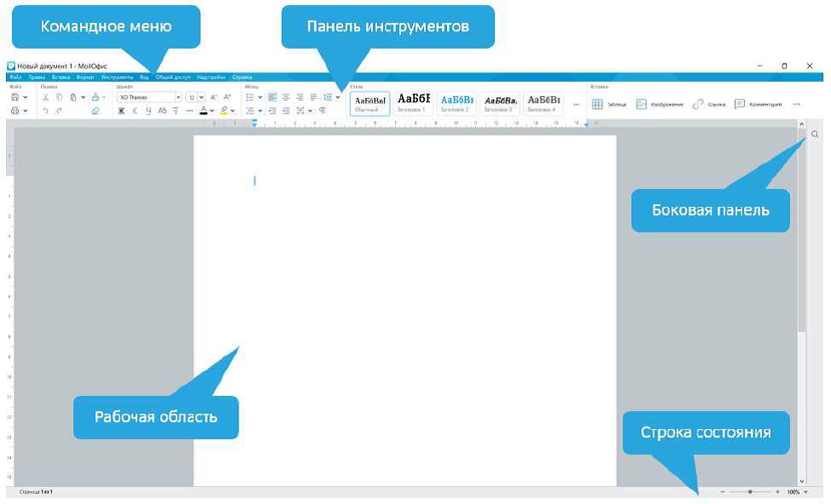Open the font size dropdown
The width and height of the screenshot is (831, 504).
pyautogui.click(x=201, y=97)
